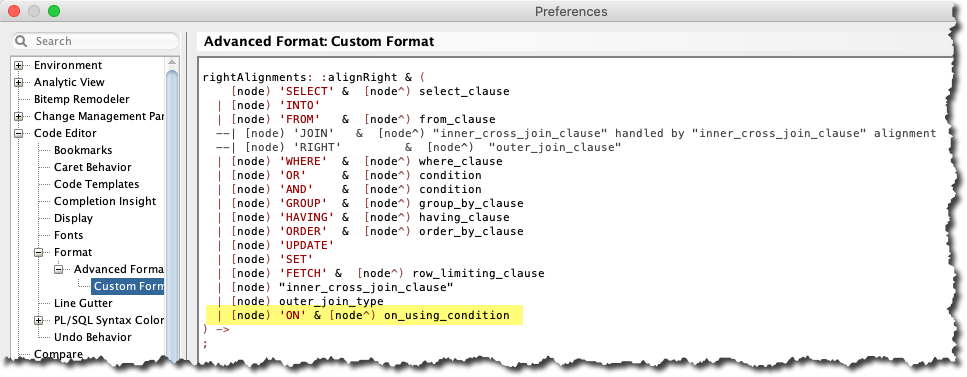Open Fonts preferences
The height and width of the screenshot is (377, 967).
pyautogui.click(x=68, y=236)
